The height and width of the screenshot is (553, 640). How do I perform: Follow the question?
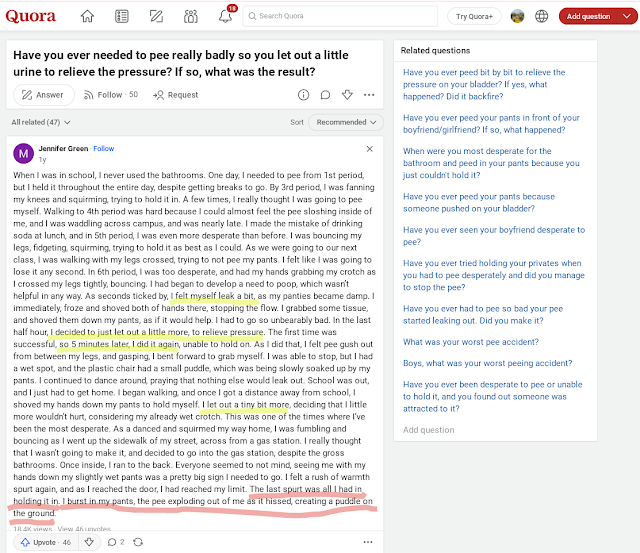point(111,95)
